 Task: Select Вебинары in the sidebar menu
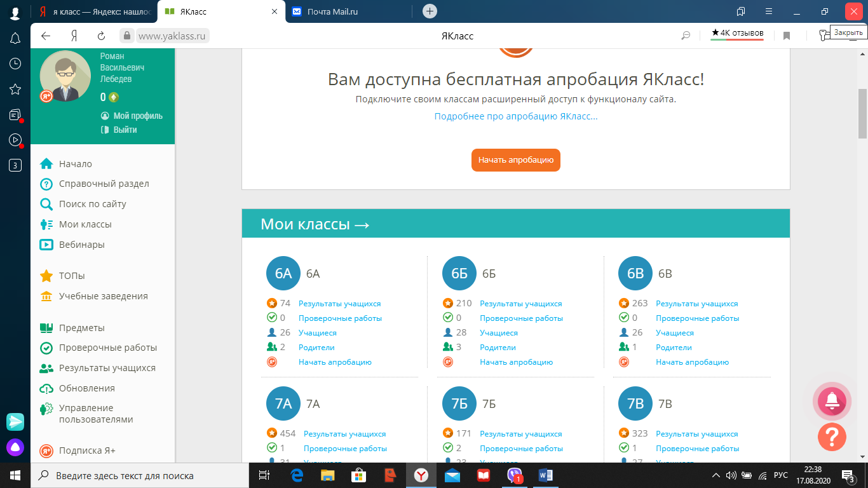tap(81, 245)
